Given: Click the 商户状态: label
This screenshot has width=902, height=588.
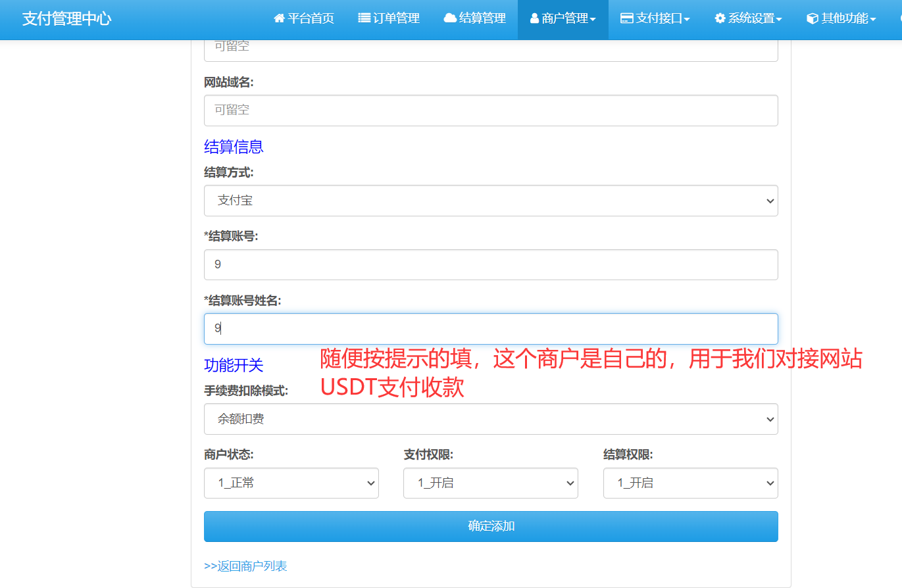Looking at the screenshot, I should pyautogui.click(x=229, y=454).
